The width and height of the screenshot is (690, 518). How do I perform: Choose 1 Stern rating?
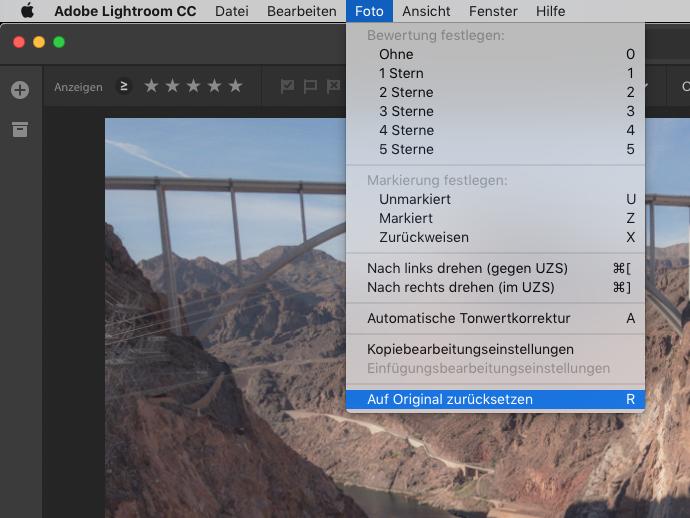point(495,73)
